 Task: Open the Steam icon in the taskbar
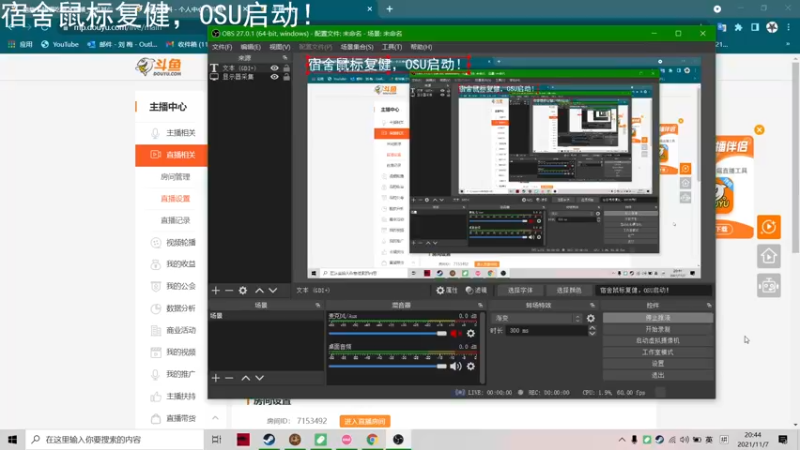pos(269,439)
